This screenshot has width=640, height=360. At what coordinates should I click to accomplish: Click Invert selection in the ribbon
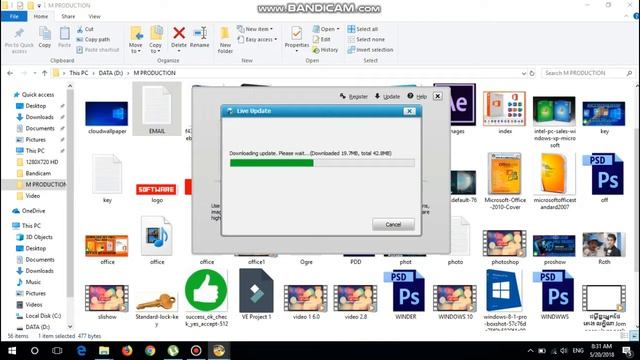point(370,50)
